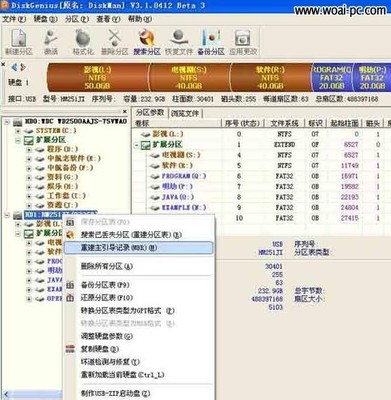
Task: Click the 序号(状态) column header
Action: [x=242, y=123]
